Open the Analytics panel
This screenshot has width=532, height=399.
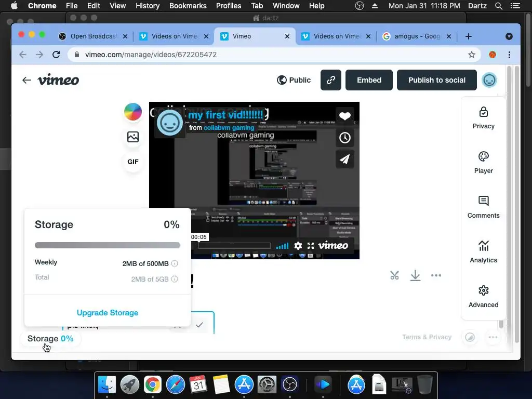484,252
